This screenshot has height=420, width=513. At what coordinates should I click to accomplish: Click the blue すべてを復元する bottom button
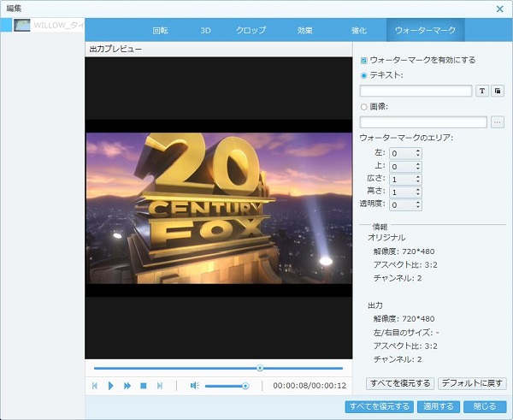(x=380, y=406)
